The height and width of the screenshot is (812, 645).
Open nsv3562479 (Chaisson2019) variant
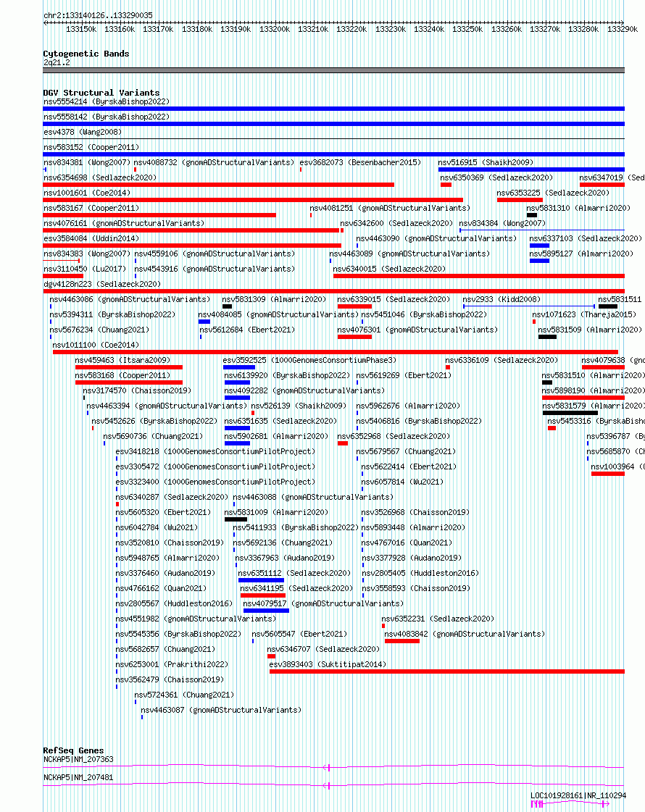pyautogui.click(x=170, y=679)
